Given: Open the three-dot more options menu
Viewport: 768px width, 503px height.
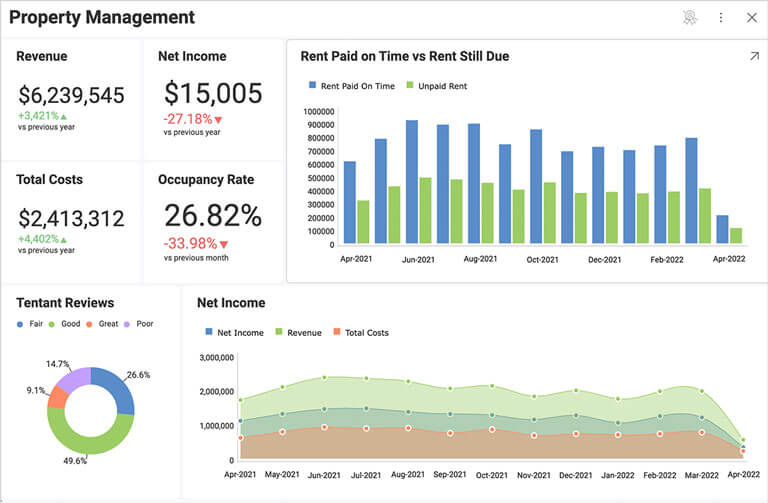Looking at the screenshot, I should pos(721,17).
